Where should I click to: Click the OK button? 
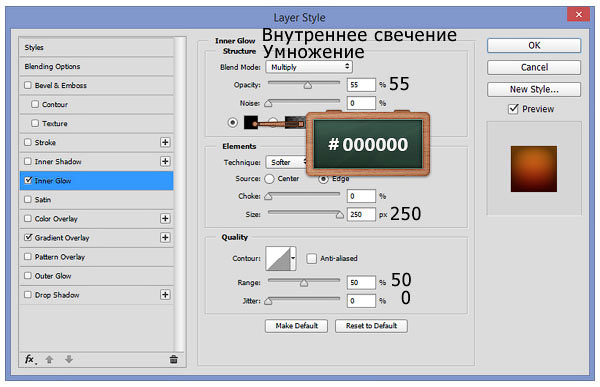click(x=534, y=46)
